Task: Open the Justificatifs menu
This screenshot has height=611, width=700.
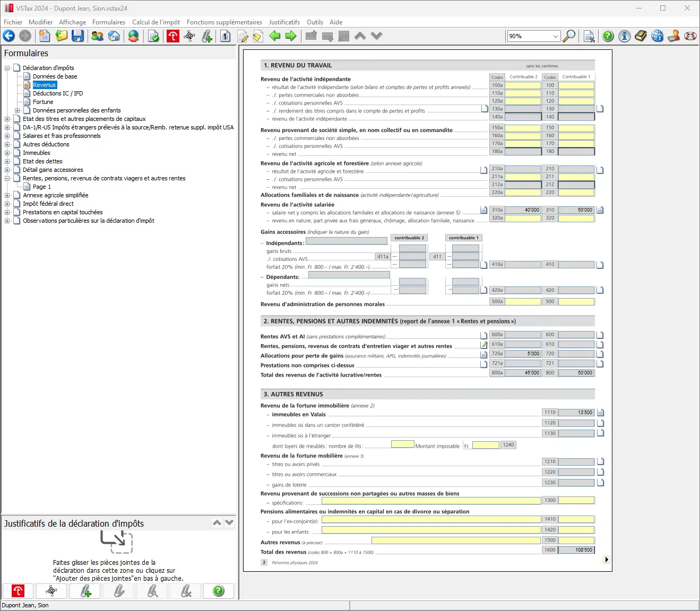Action: pos(284,22)
